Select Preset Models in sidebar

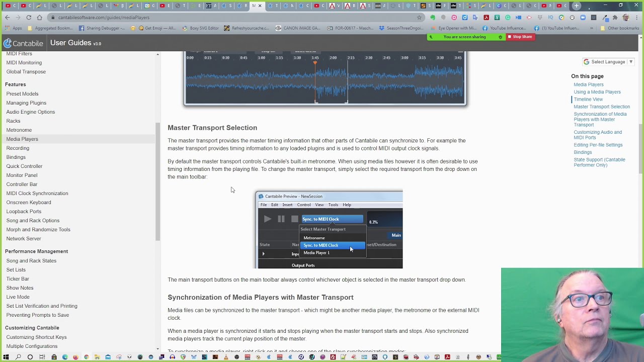coord(22,94)
